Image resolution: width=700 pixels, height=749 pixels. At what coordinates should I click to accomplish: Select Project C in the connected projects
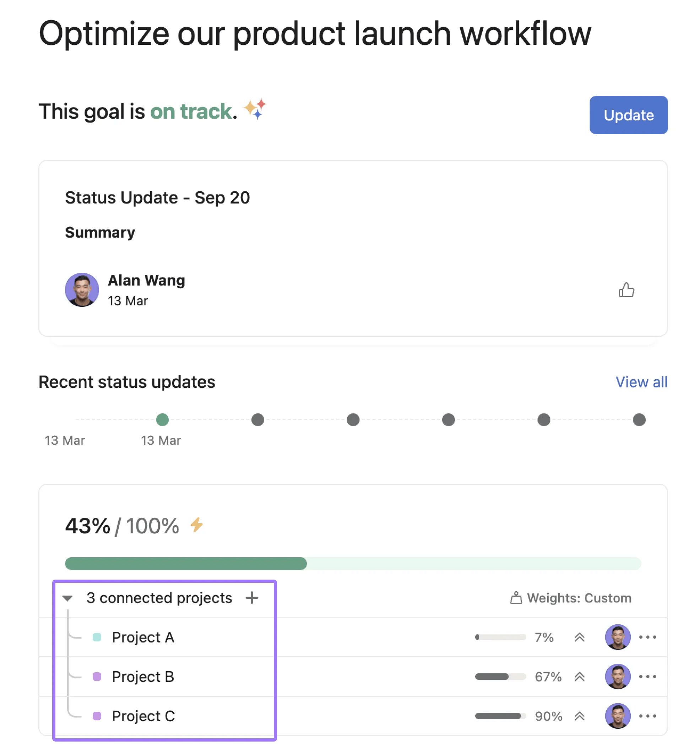(x=143, y=716)
